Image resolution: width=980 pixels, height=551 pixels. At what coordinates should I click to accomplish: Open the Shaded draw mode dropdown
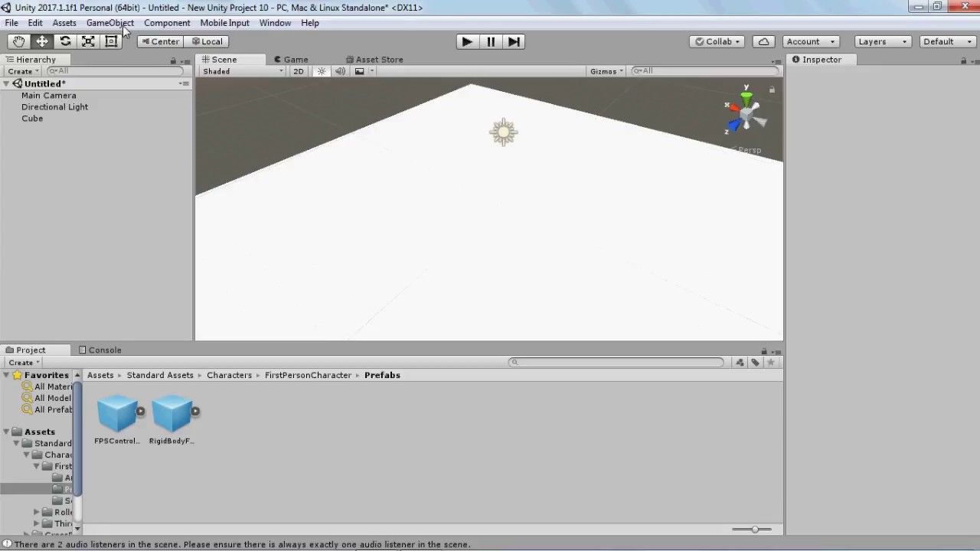(x=243, y=71)
